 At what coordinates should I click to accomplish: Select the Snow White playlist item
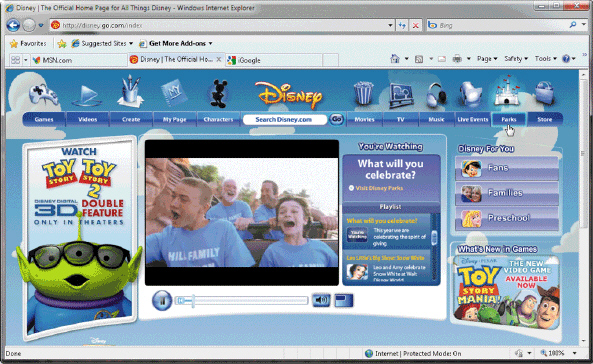(x=388, y=268)
